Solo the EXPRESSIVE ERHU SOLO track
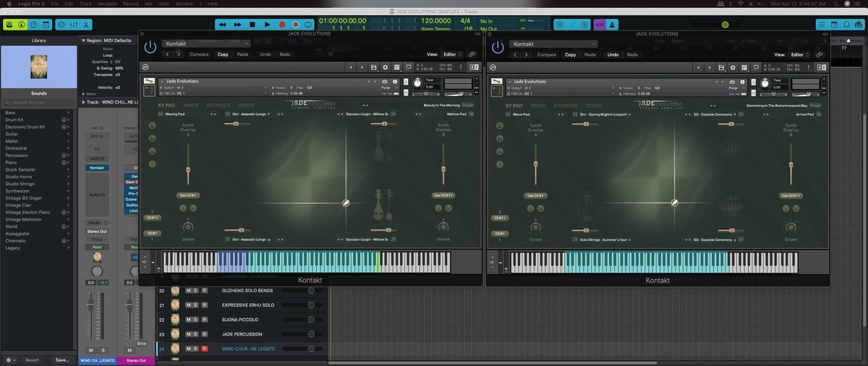868x366 pixels. point(196,305)
